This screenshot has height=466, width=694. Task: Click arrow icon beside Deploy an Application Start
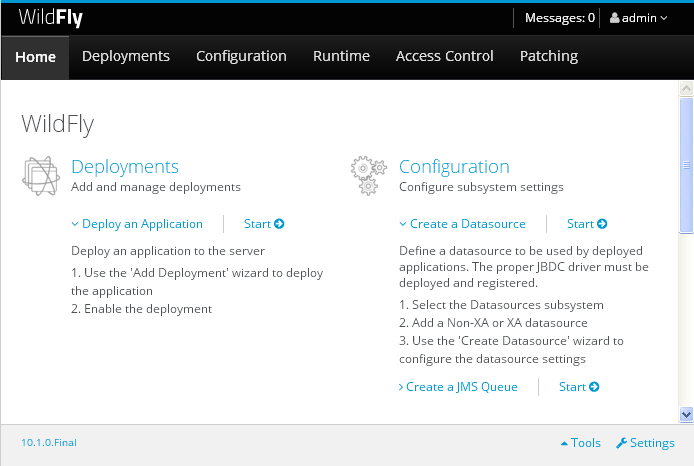click(x=279, y=224)
